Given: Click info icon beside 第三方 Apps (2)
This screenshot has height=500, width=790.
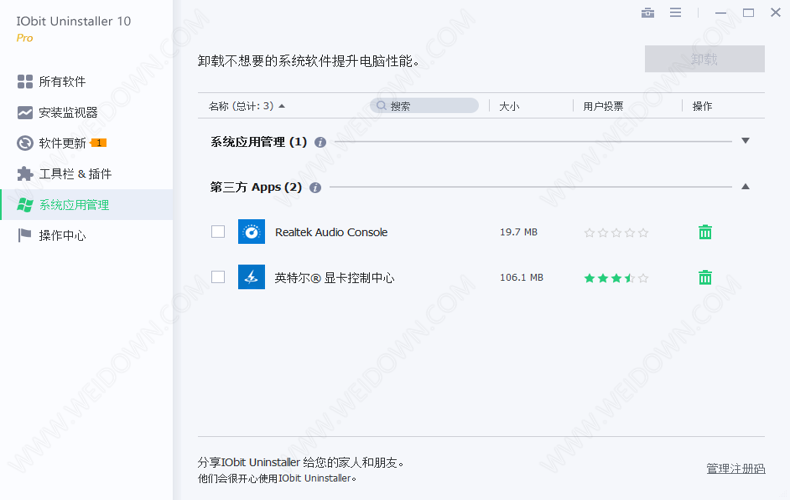Looking at the screenshot, I should click(315, 187).
